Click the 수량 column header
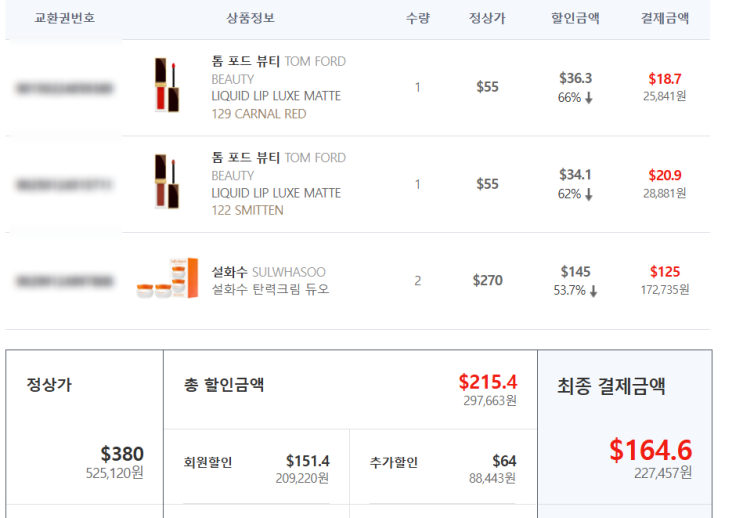The image size is (743, 518). [x=418, y=18]
